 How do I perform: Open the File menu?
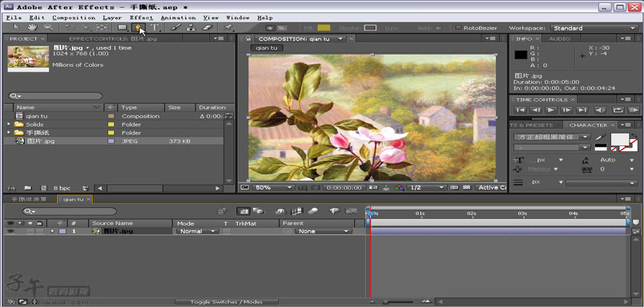coord(14,18)
